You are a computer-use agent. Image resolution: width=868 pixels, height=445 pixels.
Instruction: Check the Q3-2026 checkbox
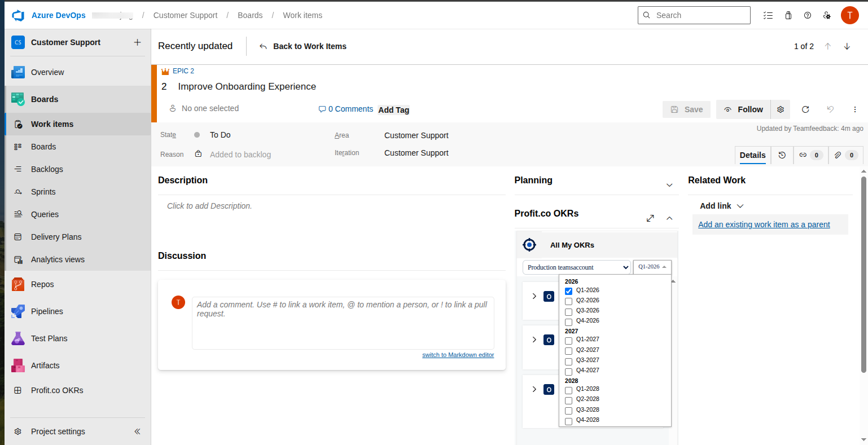[x=568, y=311]
